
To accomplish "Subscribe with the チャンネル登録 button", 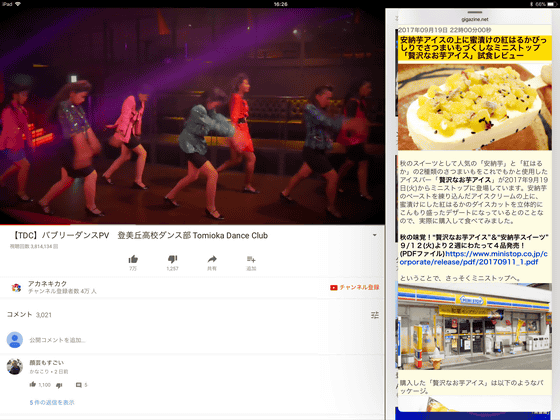I will (x=355, y=287).
